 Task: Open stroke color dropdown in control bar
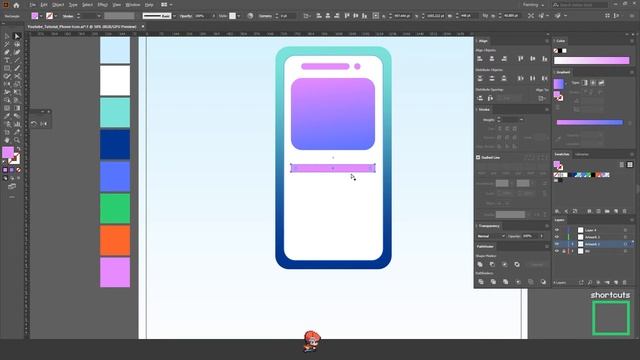[x=56, y=16]
